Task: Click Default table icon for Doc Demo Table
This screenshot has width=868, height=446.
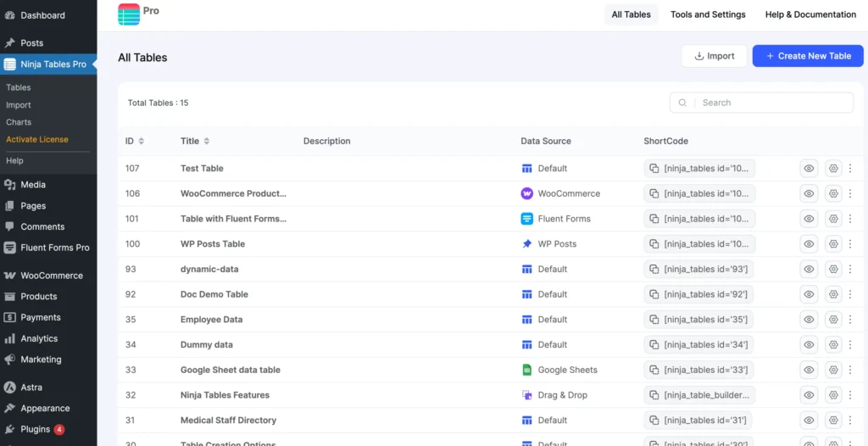Action: pos(527,294)
